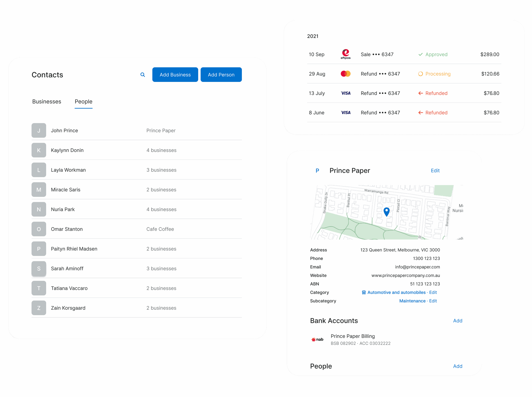Click the Mastercard logo on 29 Aug refund
Screen dimensions: 532x397
coord(346,74)
